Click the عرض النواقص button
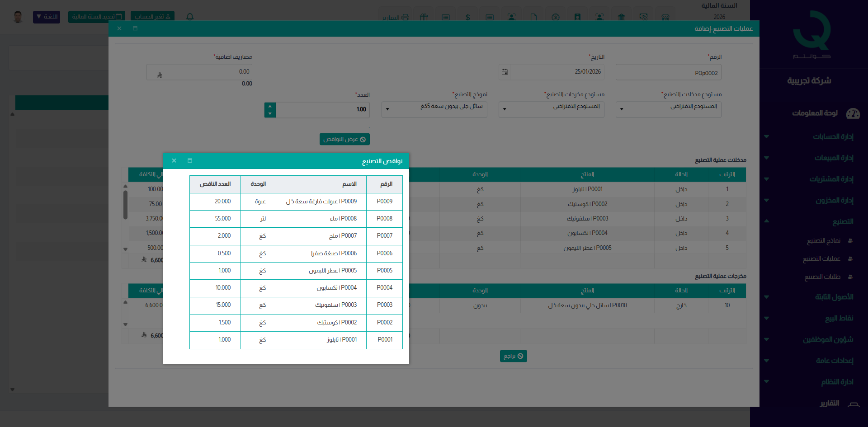 344,139
